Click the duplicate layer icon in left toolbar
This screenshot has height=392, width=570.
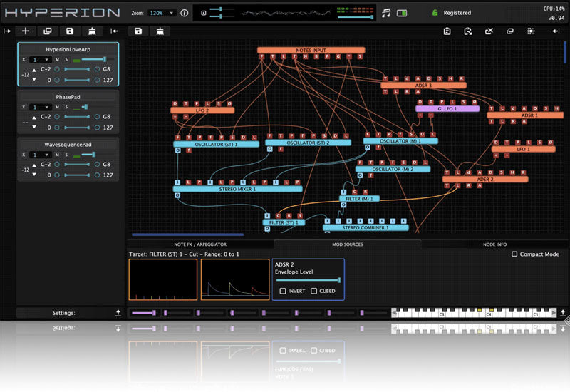[x=48, y=31]
